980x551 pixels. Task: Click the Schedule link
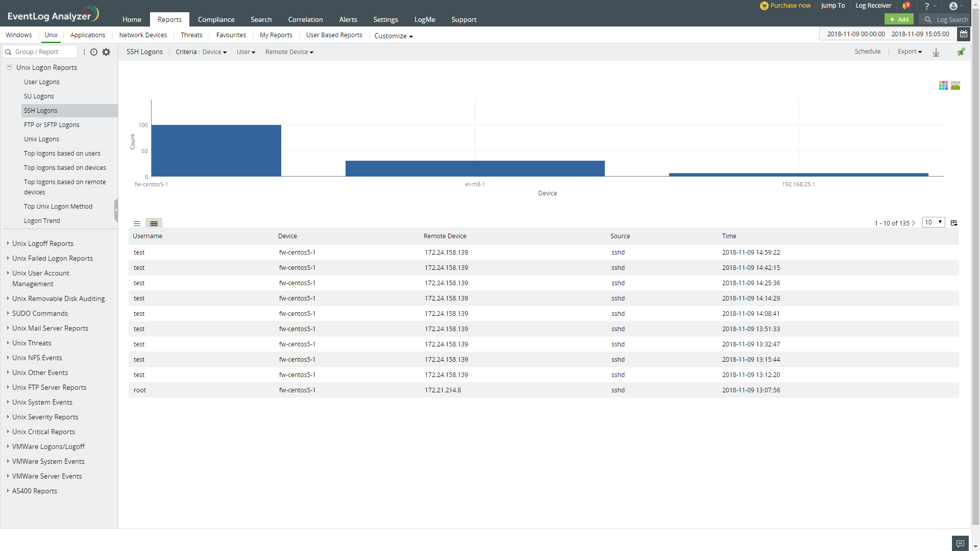(867, 52)
